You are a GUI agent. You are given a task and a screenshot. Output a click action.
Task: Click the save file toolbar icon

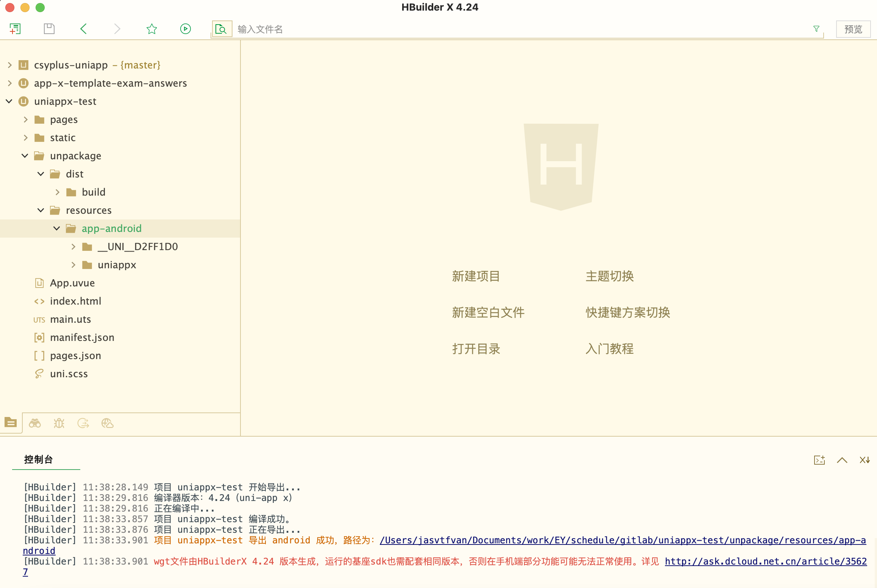(49, 29)
